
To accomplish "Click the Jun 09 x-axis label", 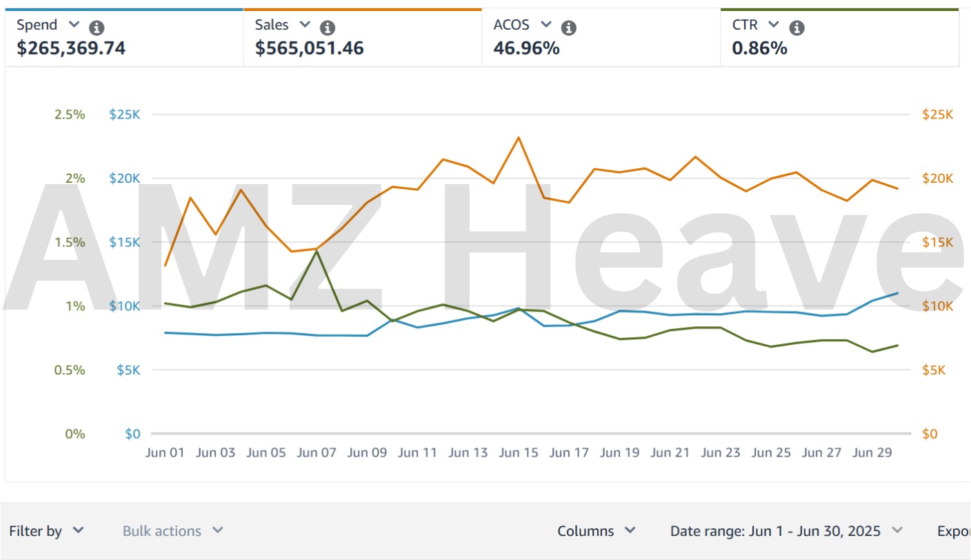I will (x=367, y=453).
